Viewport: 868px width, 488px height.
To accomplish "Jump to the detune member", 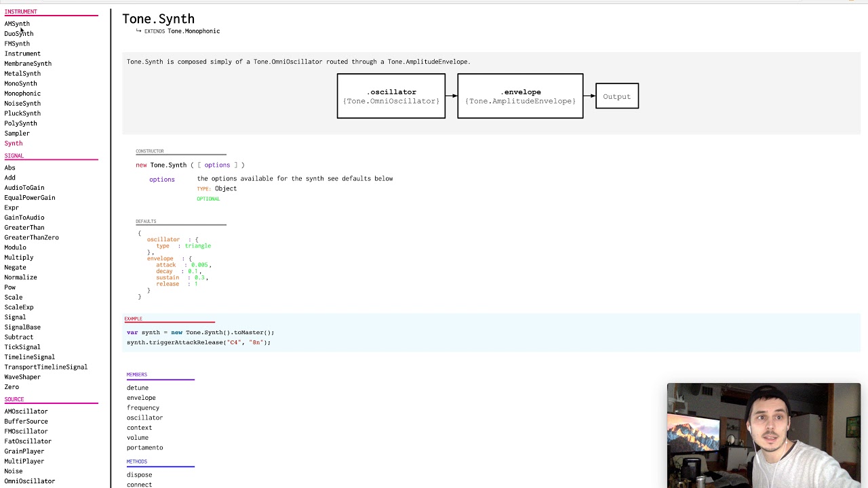I will (138, 388).
